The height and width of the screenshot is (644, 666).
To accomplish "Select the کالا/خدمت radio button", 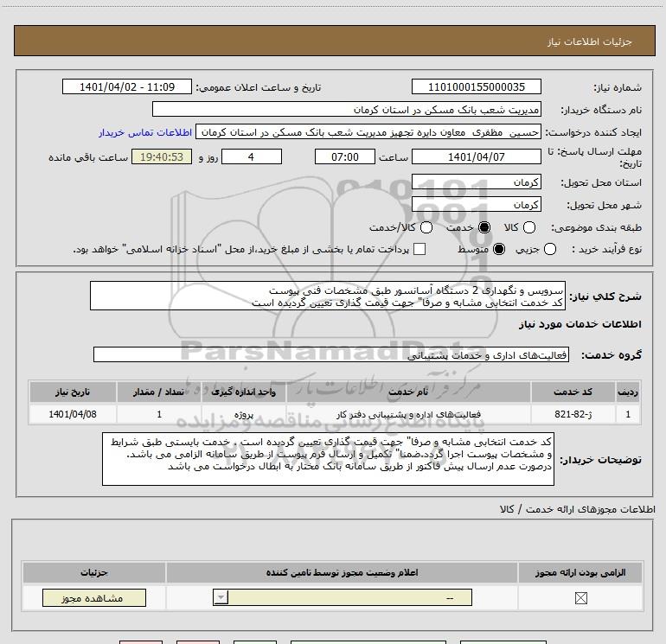I will (x=426, y=227).
